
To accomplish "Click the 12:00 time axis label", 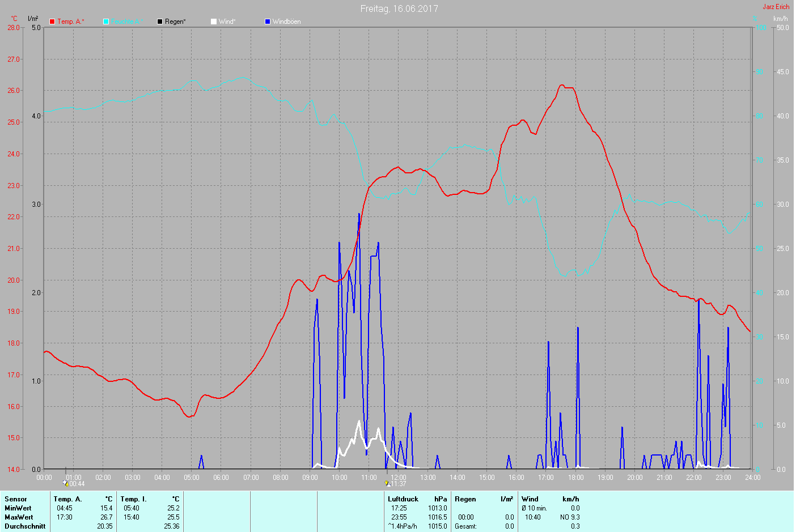I will point(399,478).
